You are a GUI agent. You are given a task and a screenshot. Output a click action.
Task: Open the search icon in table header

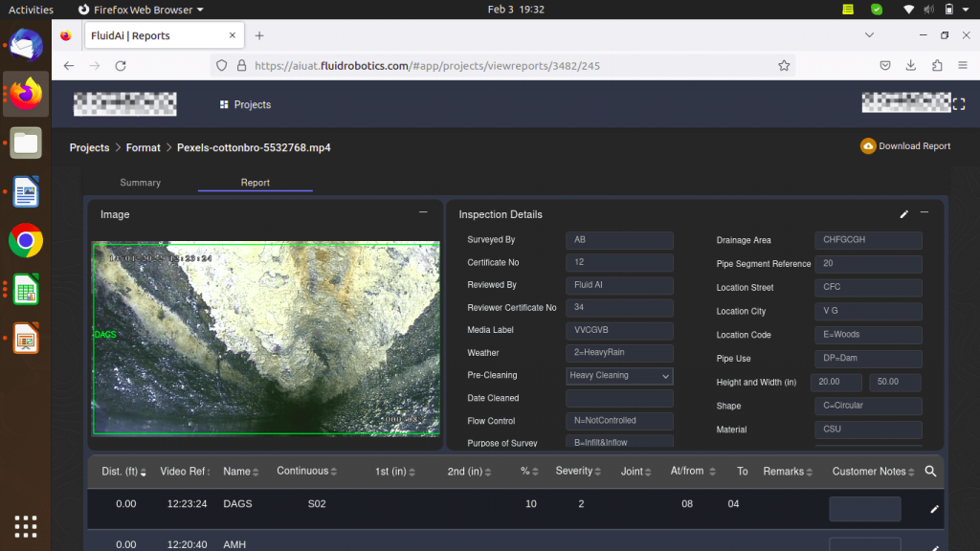930,472
